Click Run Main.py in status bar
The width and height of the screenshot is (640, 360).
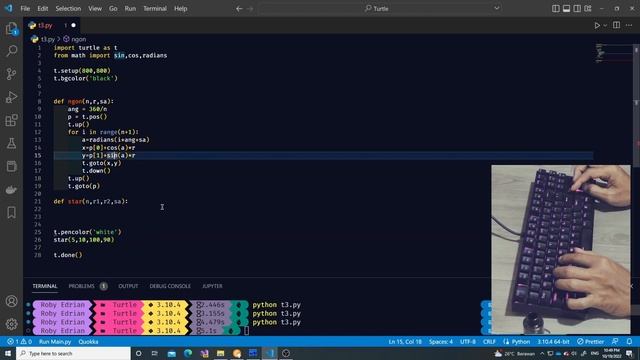tap(55, 342)
